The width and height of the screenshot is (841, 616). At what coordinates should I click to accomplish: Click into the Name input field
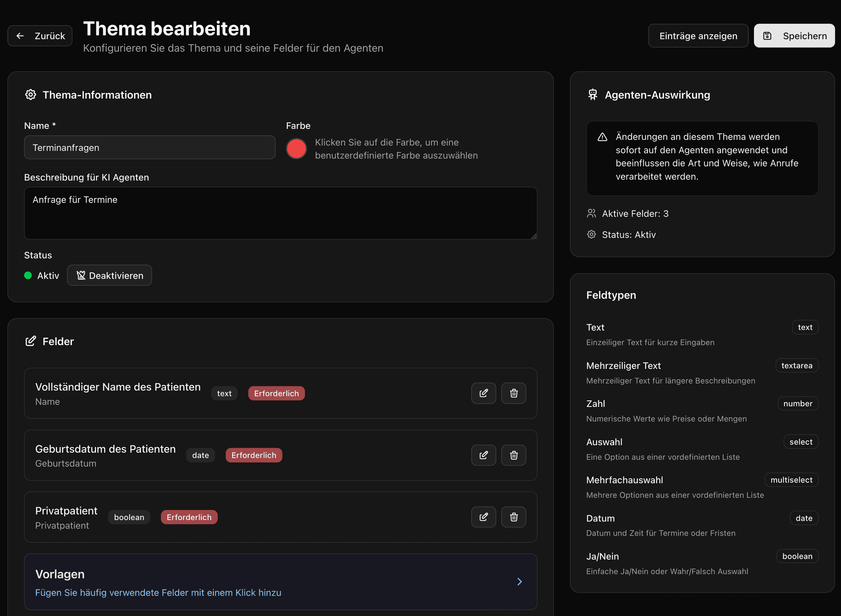tap(149, 148)
